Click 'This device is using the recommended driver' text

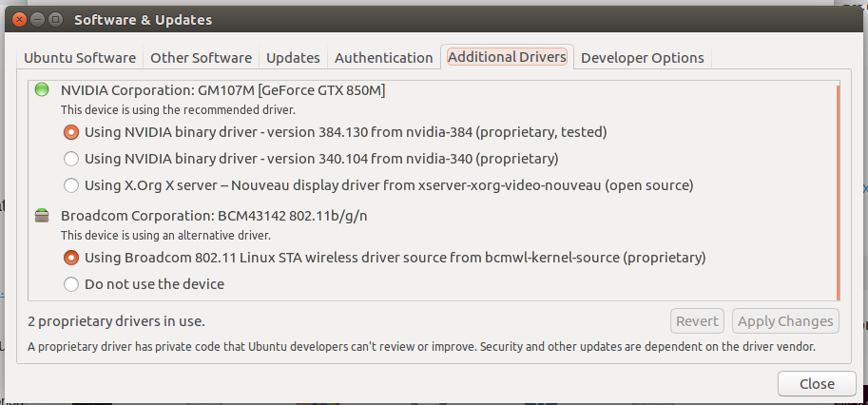(178, 110)
